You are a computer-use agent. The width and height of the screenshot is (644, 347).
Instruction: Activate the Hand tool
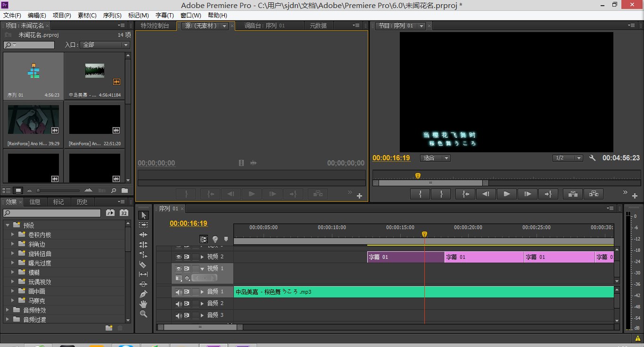point(143,304)
